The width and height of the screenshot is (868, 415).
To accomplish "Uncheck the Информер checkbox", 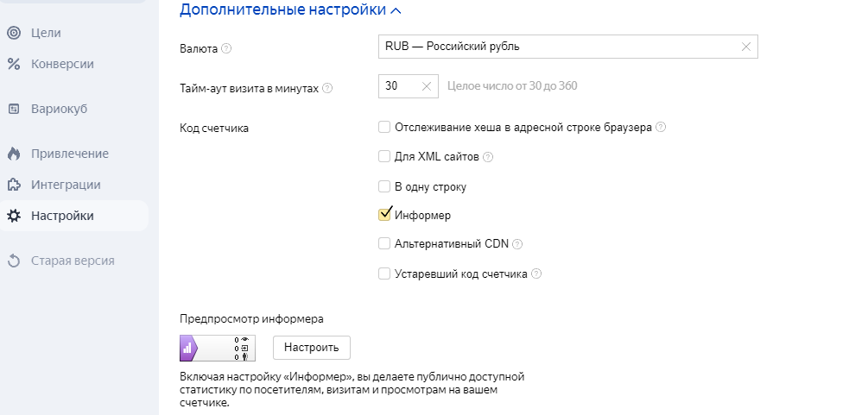I will [385, 215].
